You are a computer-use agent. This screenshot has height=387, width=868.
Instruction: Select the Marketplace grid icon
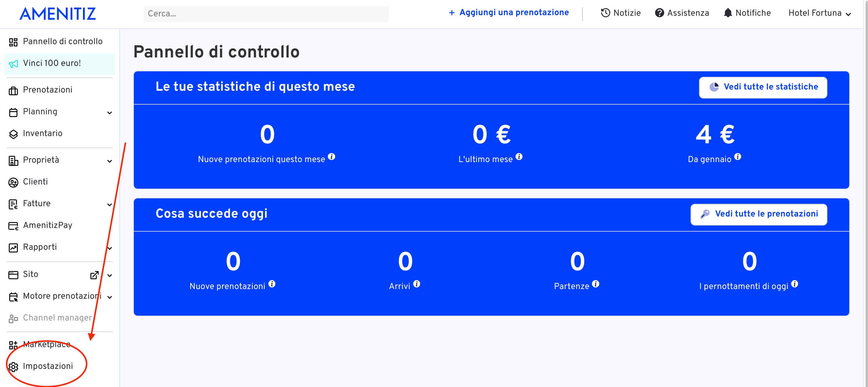(13, 345)
